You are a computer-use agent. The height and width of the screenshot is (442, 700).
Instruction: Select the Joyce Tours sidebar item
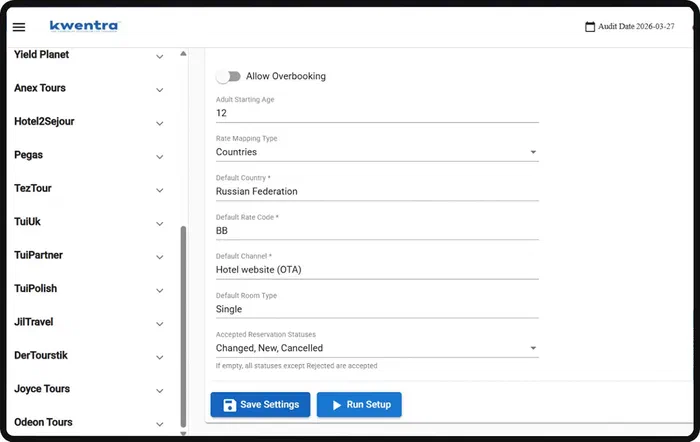[42, 389]
